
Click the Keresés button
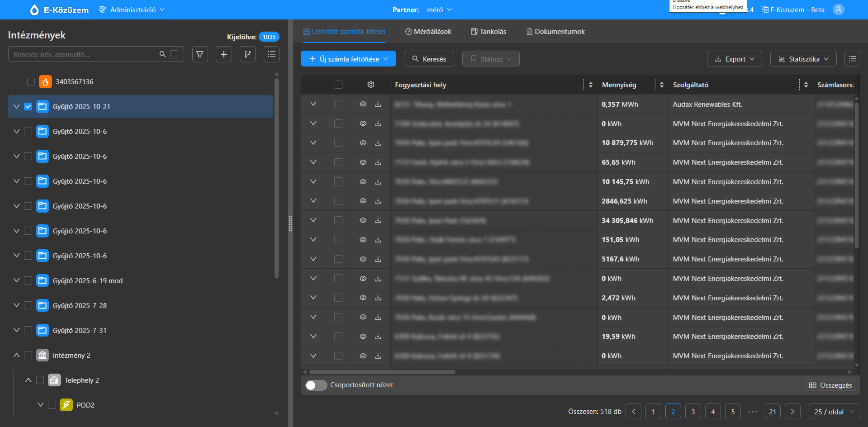(x=429, y=59)
